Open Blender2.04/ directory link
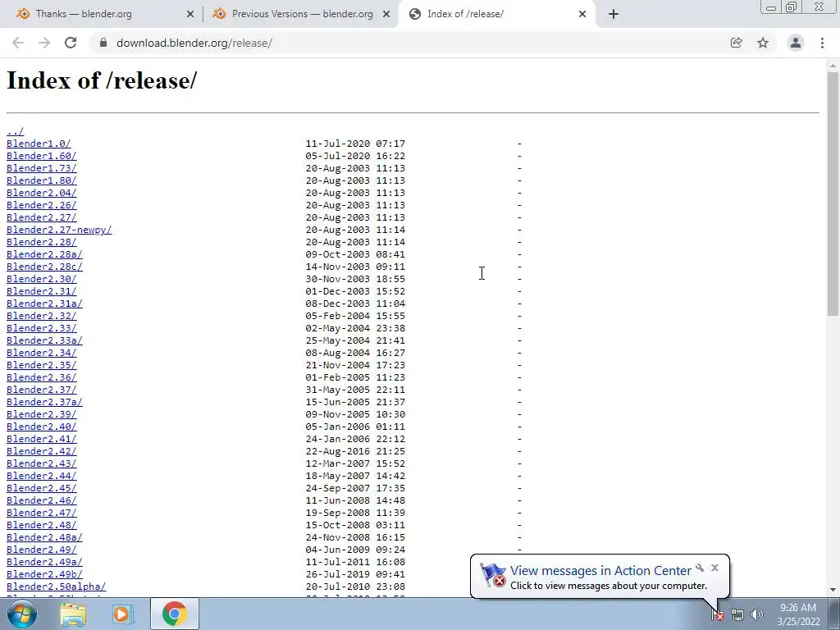Image resolution: width=840 pixels, height=630 pixels. [x=41, y=193]
